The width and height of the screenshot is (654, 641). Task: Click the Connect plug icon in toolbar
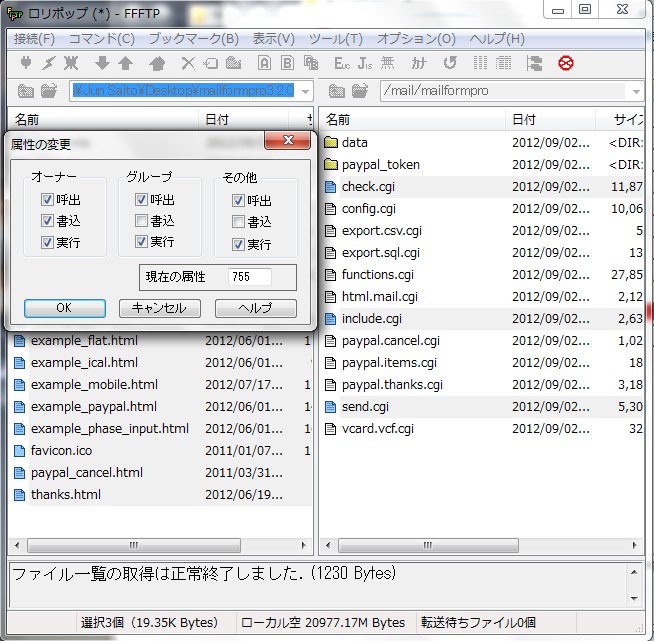(26, 63)
